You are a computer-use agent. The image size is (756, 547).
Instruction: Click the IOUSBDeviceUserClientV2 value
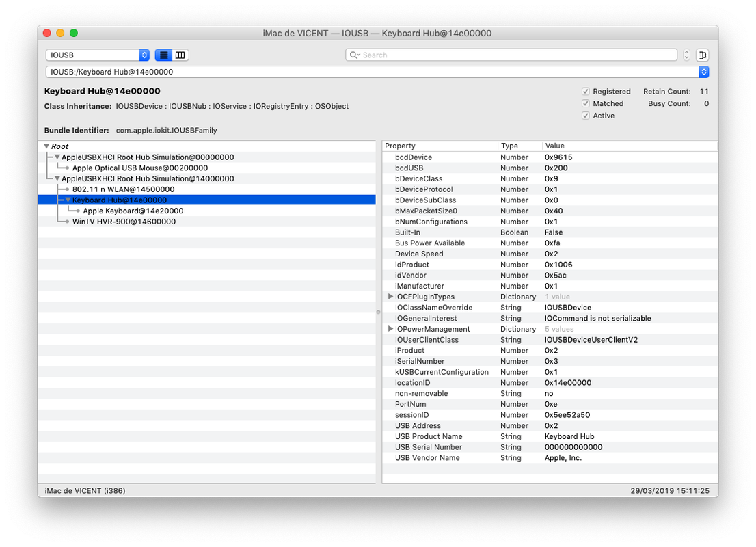tap(591, 340)
